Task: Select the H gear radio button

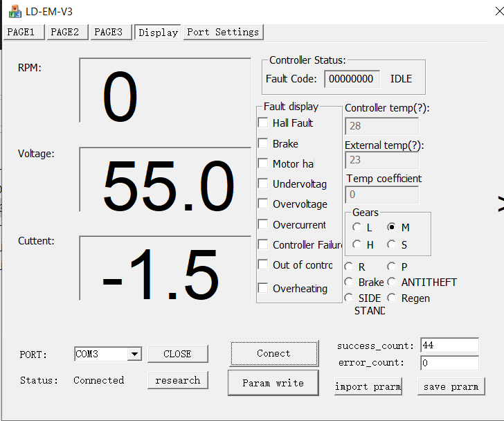Action: (357, 244)
